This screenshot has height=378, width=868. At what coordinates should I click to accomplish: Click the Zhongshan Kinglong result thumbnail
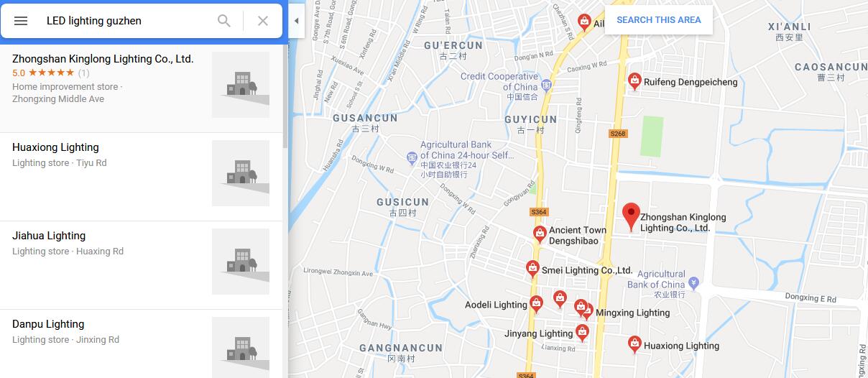(241, 85)
